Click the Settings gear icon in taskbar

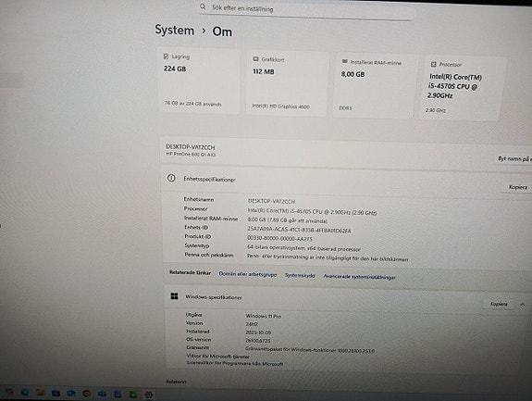(149, 395)
